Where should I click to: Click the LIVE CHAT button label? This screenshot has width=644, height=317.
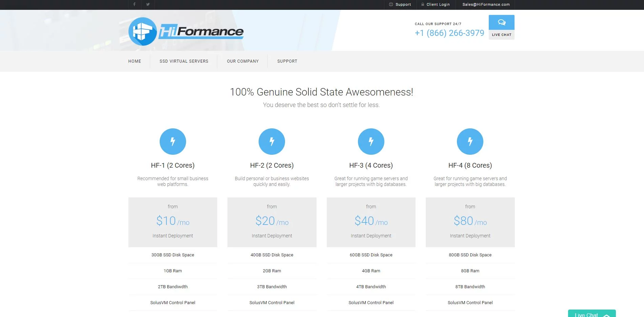pyautogui.click(x=502, y=35)
